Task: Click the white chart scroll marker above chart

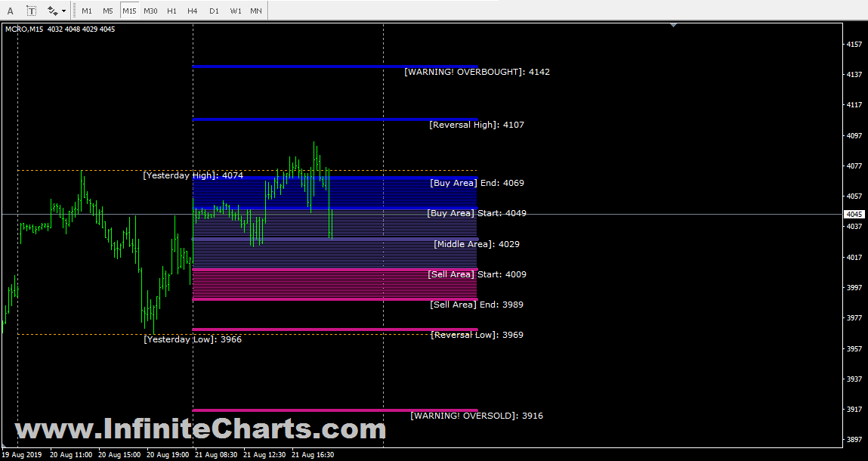Action: tap(672, 23)
